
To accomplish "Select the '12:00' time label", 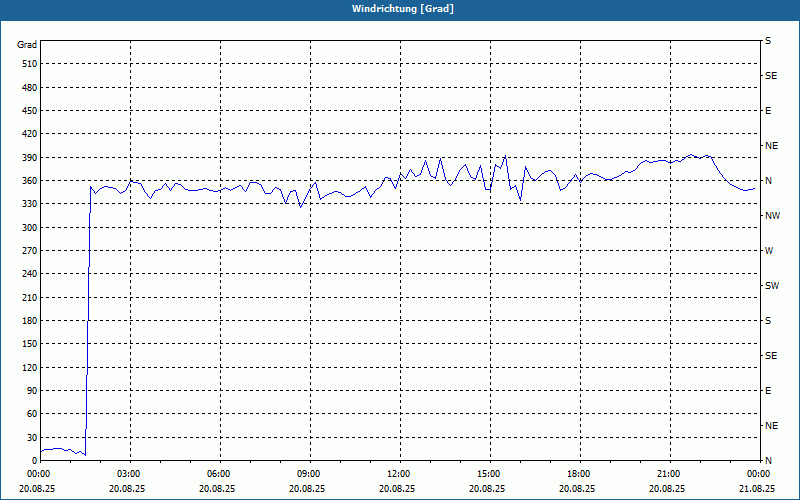I will pyautogui.click(x=397, y=474).
